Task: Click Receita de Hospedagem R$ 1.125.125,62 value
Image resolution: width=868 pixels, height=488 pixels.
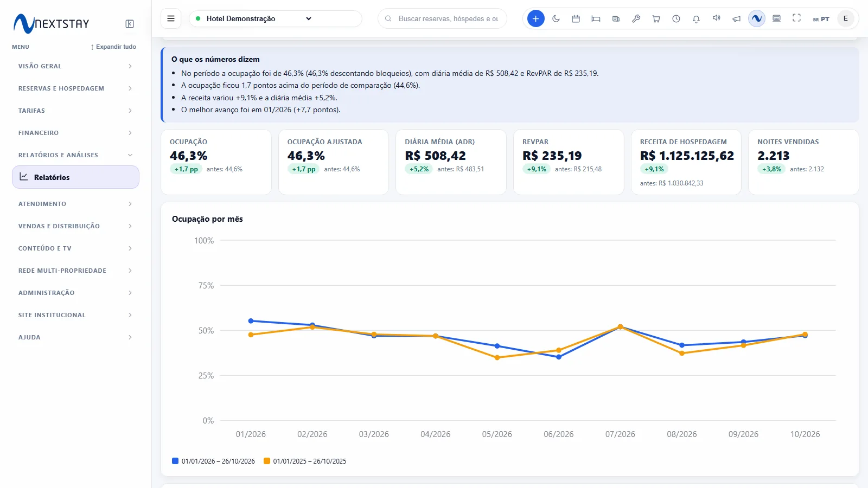Action: tap(687, 156)
